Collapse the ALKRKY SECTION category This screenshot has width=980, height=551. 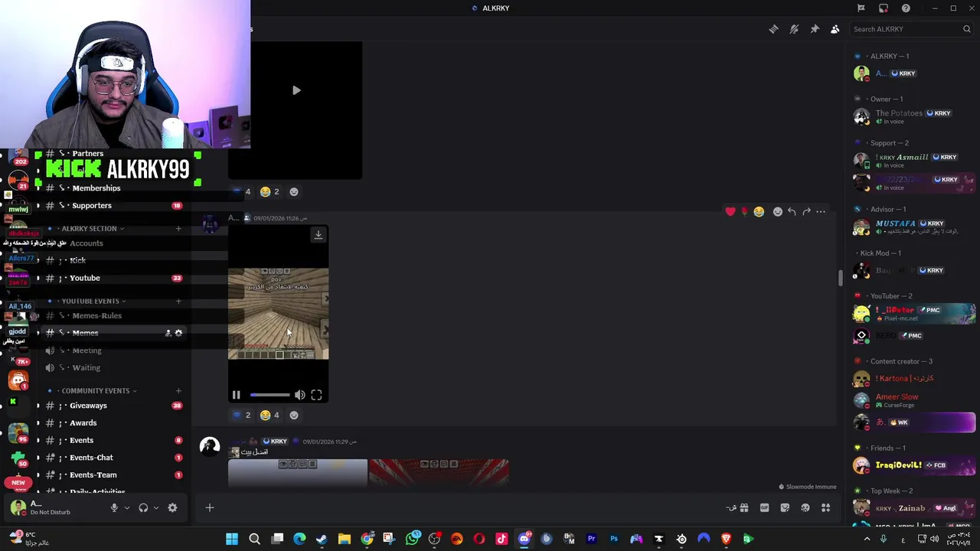(x=89, y=228)
